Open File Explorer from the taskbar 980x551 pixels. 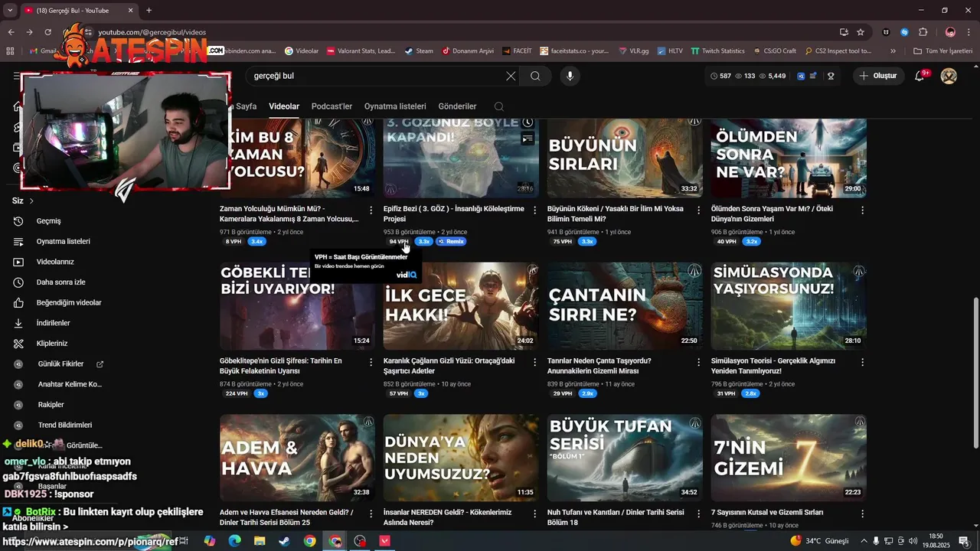(260, 541)
